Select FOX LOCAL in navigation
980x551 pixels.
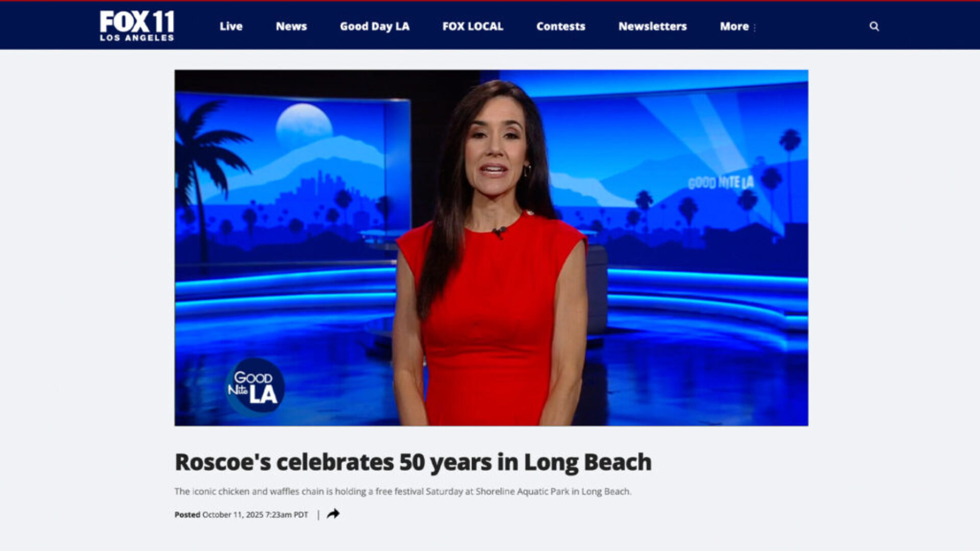(x=472, y=27)
